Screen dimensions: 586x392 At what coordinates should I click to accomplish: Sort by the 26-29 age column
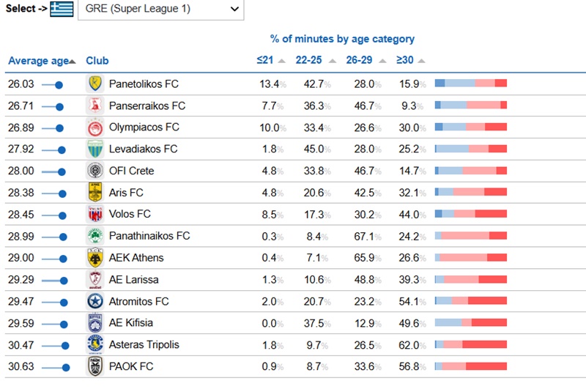click(x=359, y=61)
